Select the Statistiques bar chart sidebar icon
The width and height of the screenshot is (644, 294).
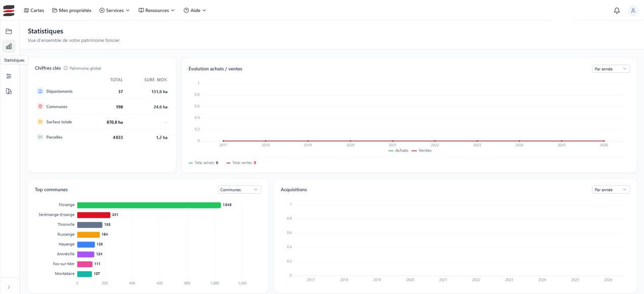pyautogui.click(x=9, y=47)
